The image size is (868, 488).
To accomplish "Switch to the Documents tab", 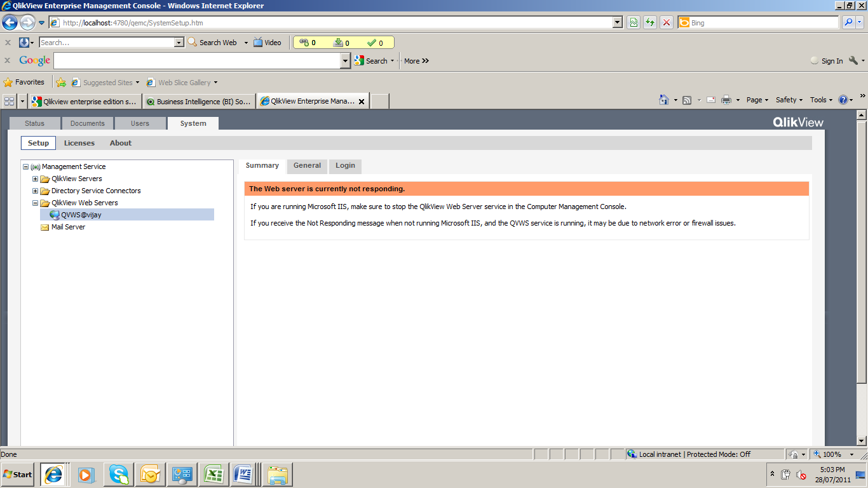I will pos(88,123).
